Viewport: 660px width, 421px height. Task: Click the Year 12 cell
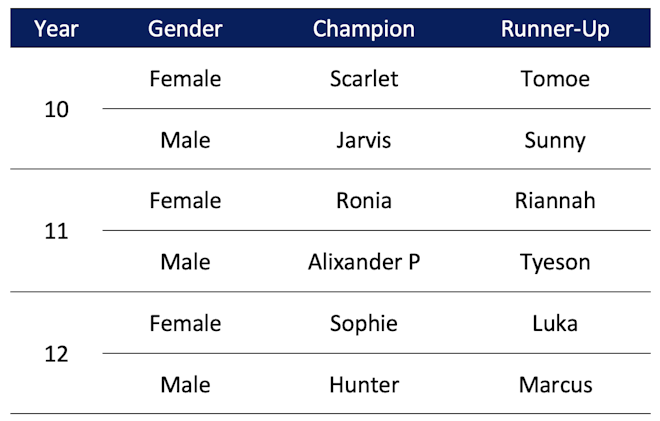point(57,354)
